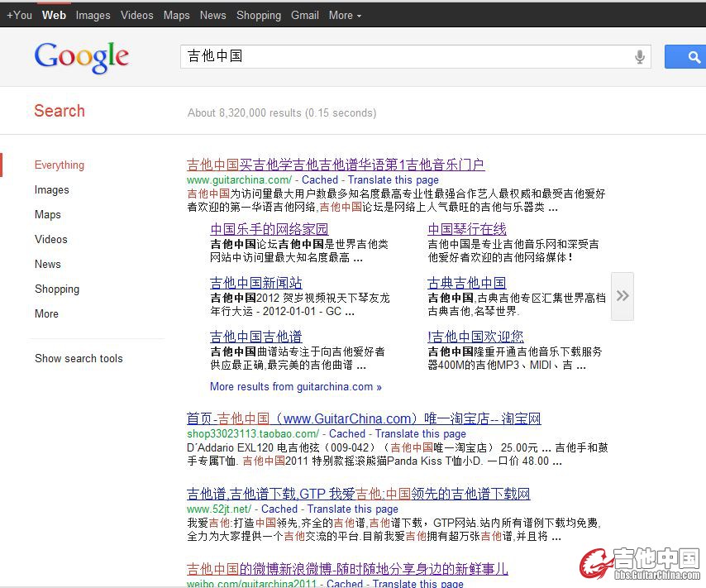Translate the taobao.com result page
Viewport: 706px width, 588px height.
pyautogui.click(x=421, y=434)
